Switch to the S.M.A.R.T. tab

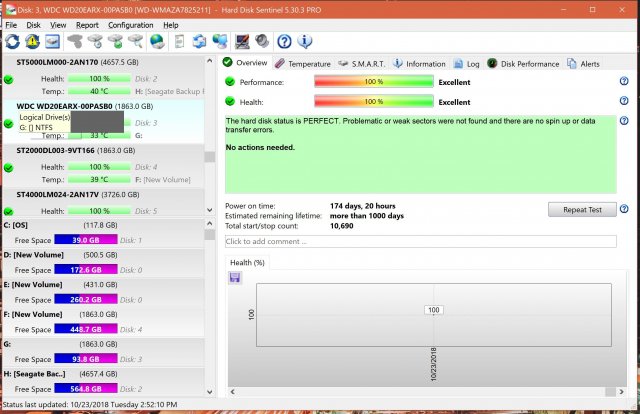click(x=363, y=63)
